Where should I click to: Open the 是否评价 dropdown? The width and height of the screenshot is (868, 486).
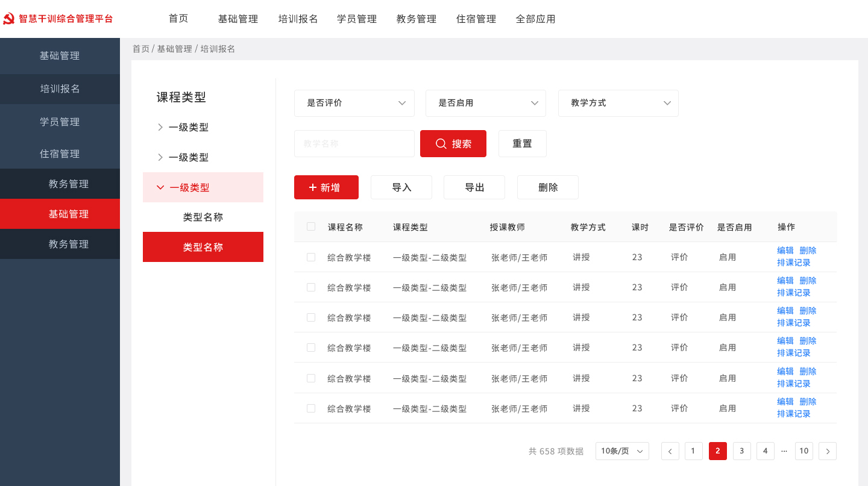click(x=354, y=103)
